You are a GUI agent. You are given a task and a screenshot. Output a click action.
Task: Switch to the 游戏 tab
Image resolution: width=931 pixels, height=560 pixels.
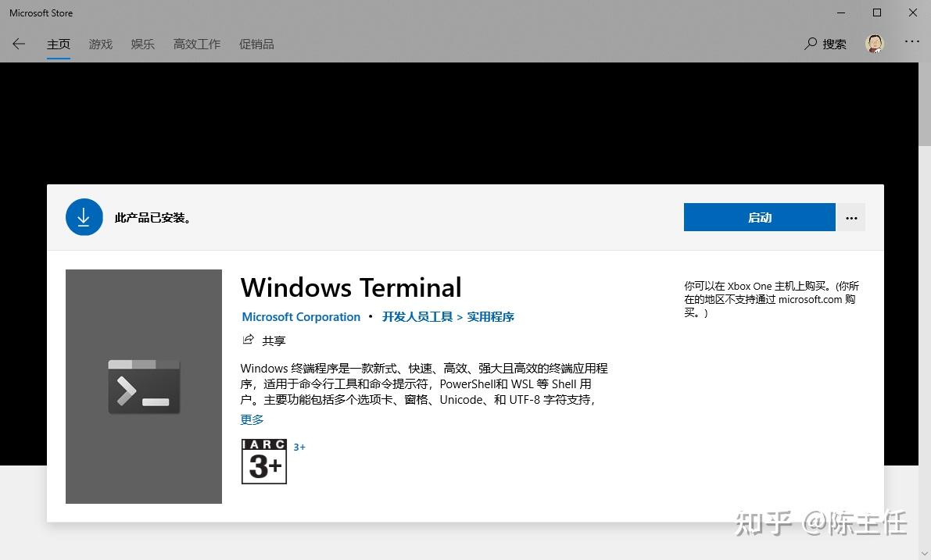pos(100,44)
